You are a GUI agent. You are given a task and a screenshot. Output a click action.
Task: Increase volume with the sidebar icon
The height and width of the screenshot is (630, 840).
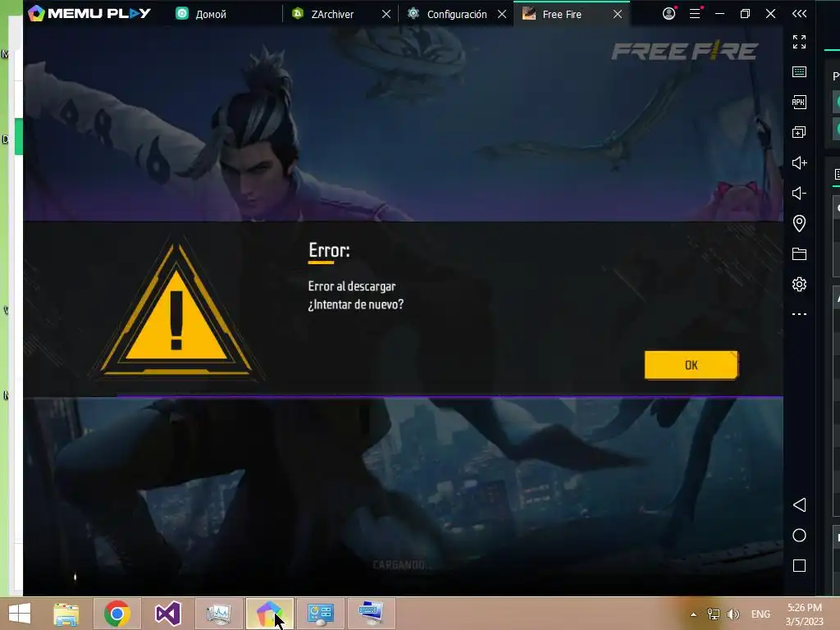[799, 163]
